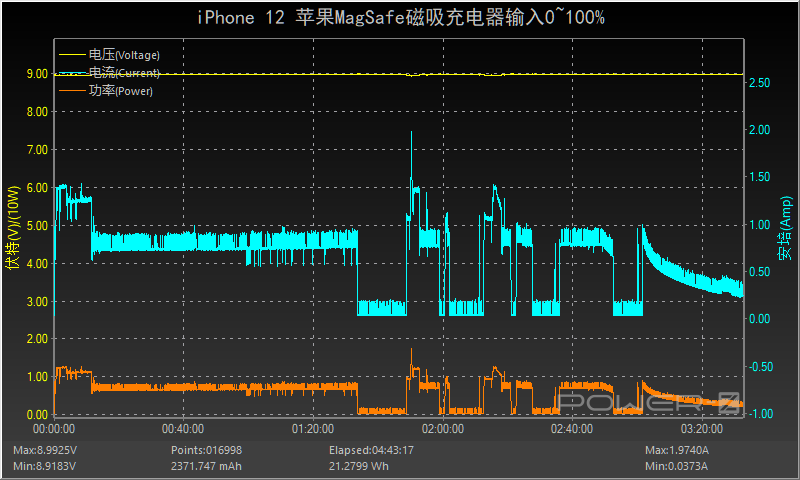The height and width of the screenshot is (480, 800).
Task: Click the 6.00 left axis tick label
Action: click(37, 187)
